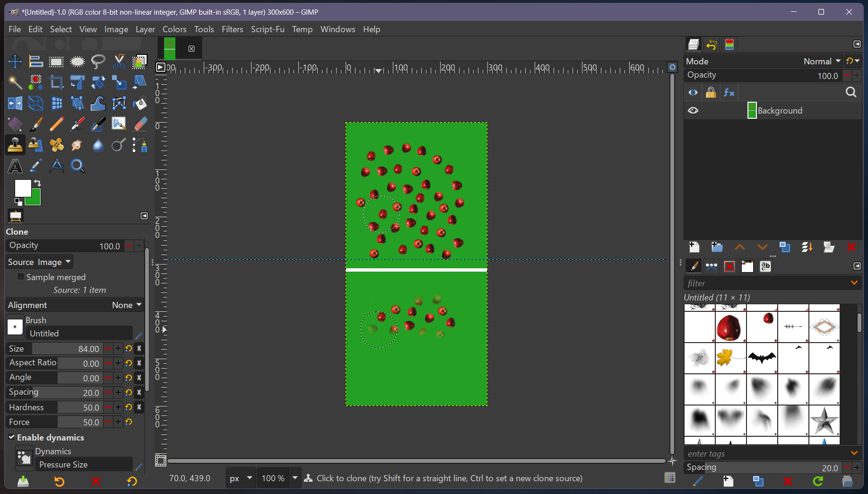
Task: Select the Crop tool
Action: point(56,82)
